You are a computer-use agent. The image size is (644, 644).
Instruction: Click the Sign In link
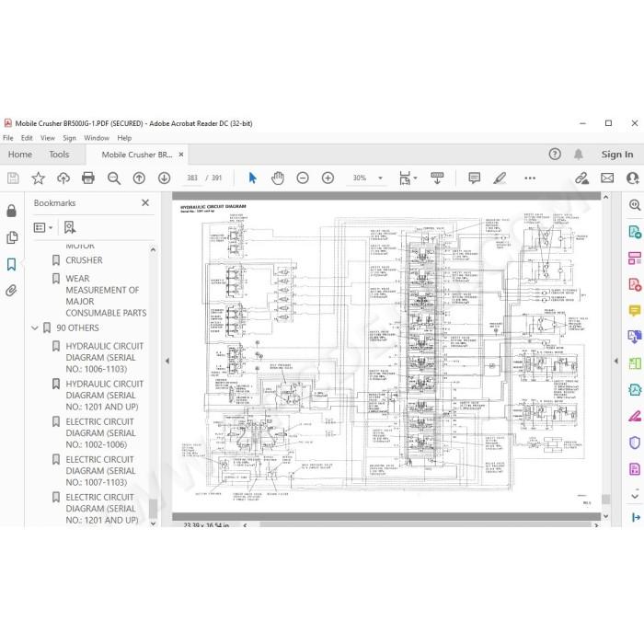[x=617, y=155]
